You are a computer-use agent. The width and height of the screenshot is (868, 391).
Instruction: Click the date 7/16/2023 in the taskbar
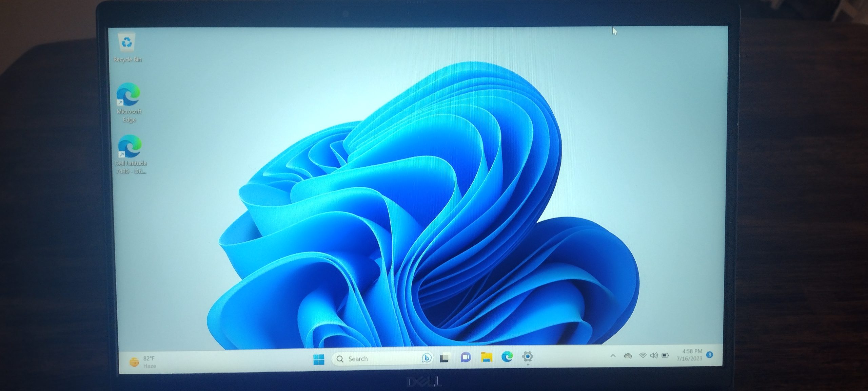coord(689,358)
